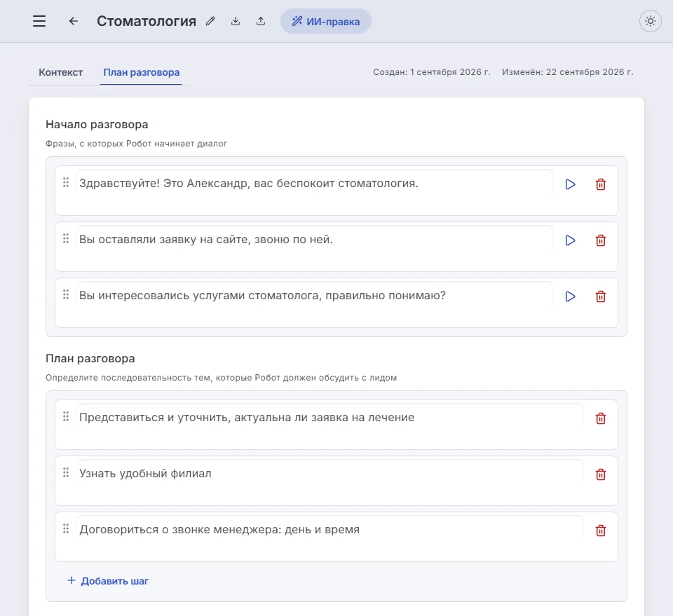Screen dimensions: 673x616
Task: Go back with the left arrow icon
Action: click(74, 21)
